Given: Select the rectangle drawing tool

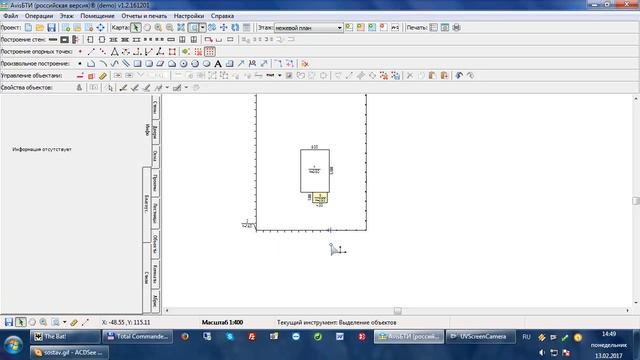Looking at the screenshot, I should pyautogui.click(x=138, y=64).
